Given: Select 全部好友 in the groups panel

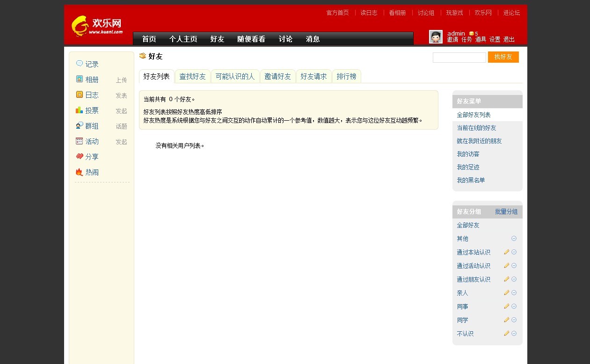Looking at the screenshot, I should pyautogui.click(x=468, y=225).
